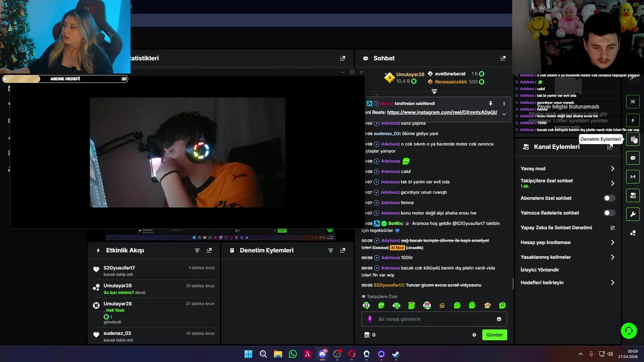Select the first green emote in emote row

click(x=366, y=305)
